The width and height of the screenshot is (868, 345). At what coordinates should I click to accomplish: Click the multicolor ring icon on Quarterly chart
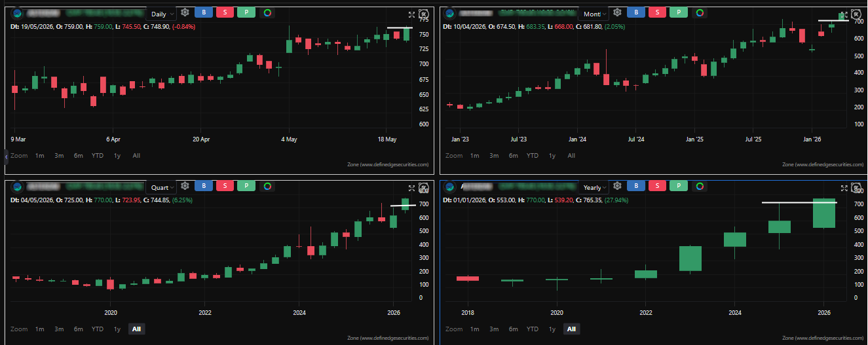click(x=267, y=187)
